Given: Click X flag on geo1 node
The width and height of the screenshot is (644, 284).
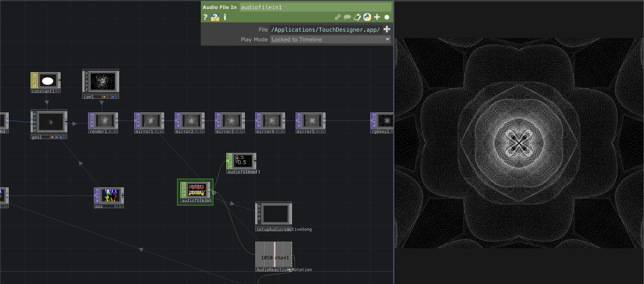Looking at the screenshot, I should 35,122.
